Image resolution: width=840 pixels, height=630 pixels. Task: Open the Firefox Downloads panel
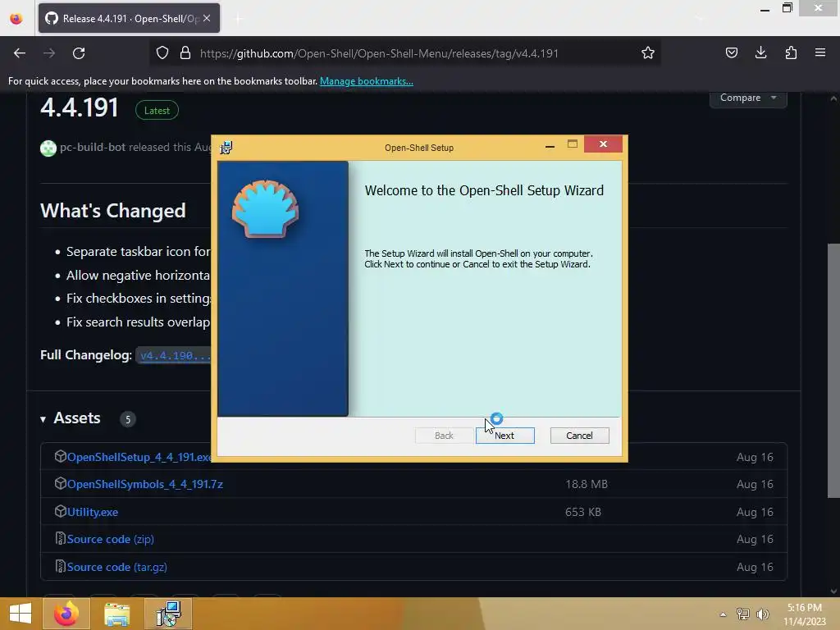[x=760, y=53]
